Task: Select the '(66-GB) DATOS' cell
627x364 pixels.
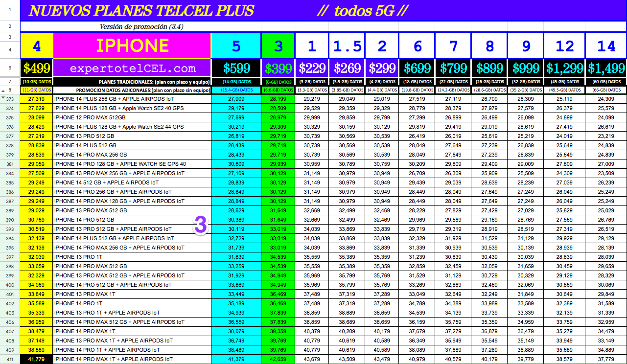Action: [606, 90]
